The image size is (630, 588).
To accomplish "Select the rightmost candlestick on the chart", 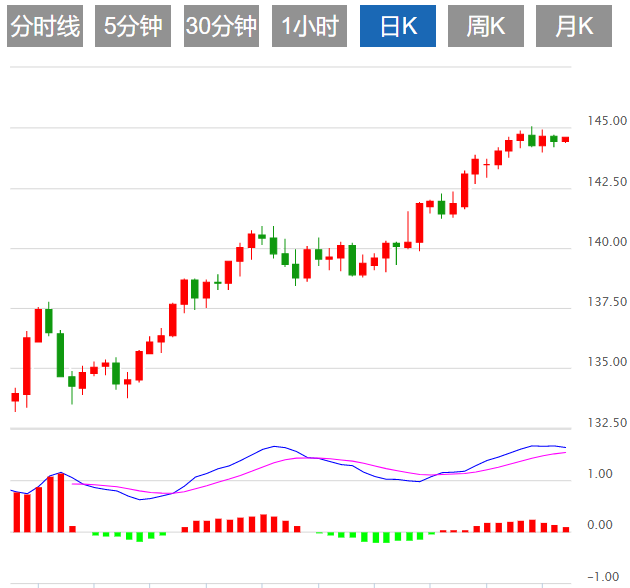I will 565,139.
